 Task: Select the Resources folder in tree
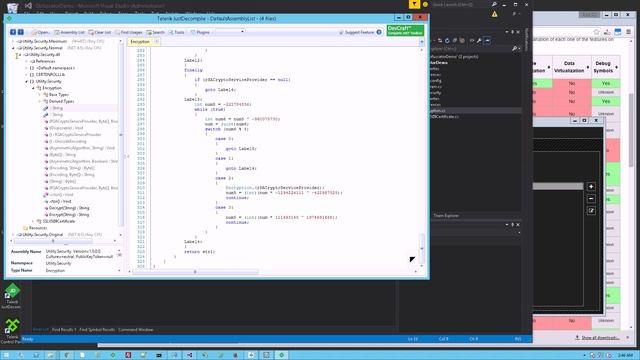[x=38, y=228]
